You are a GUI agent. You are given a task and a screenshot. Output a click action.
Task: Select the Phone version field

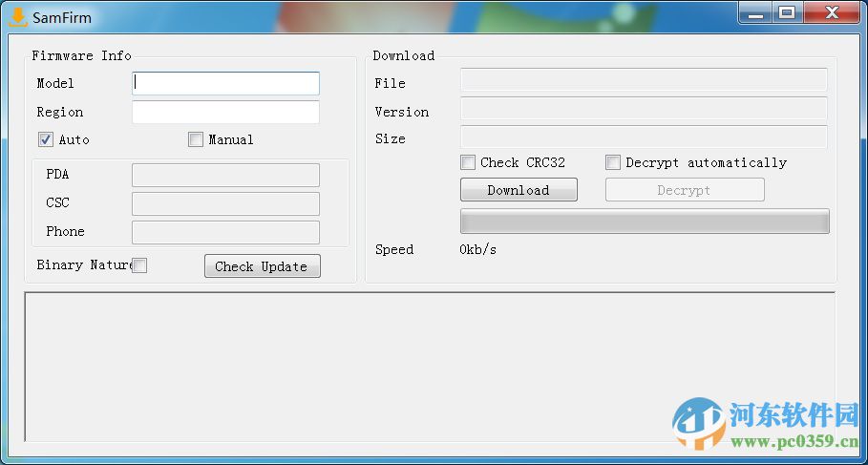(226, 233)
